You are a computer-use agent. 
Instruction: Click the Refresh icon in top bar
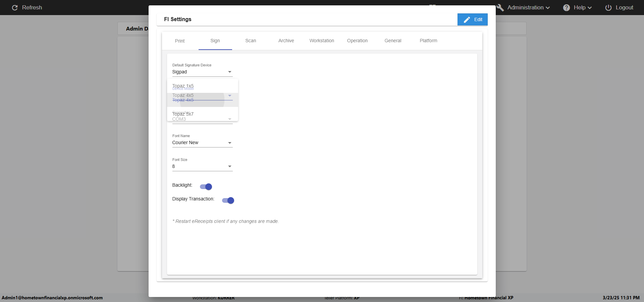(15, 7)
